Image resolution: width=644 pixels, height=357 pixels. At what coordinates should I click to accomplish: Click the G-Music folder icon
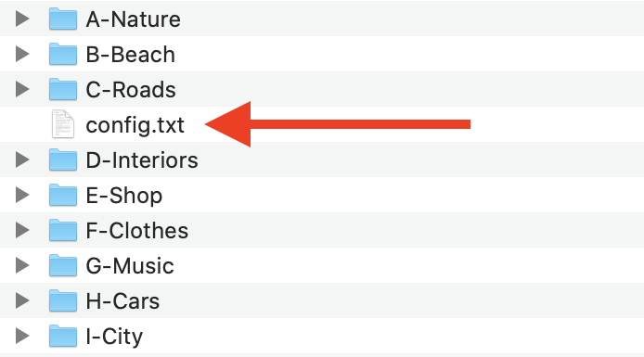tap(63, 266)
